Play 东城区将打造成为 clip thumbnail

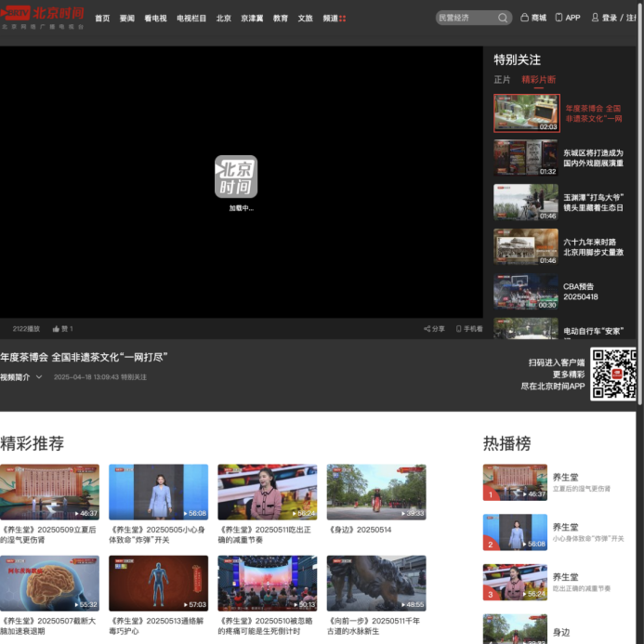point(526,157)
